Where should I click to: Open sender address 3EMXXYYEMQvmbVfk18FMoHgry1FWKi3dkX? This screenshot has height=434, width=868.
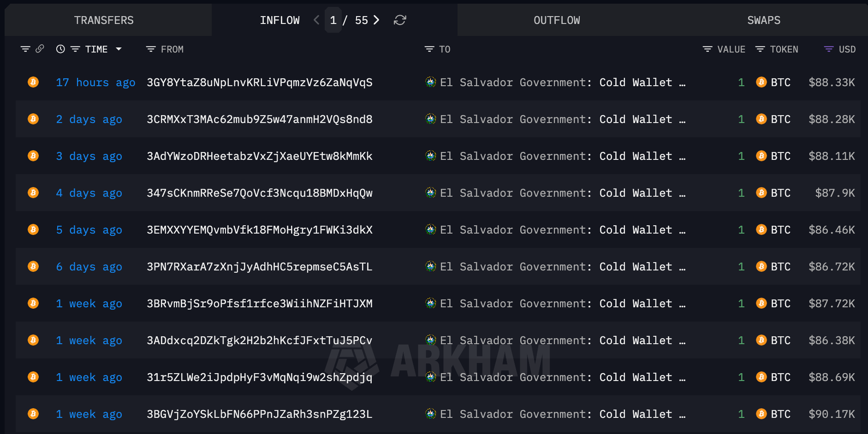[x=260, y=230]
